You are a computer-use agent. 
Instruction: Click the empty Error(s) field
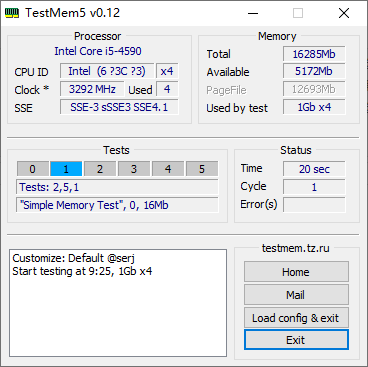[314, 205]
